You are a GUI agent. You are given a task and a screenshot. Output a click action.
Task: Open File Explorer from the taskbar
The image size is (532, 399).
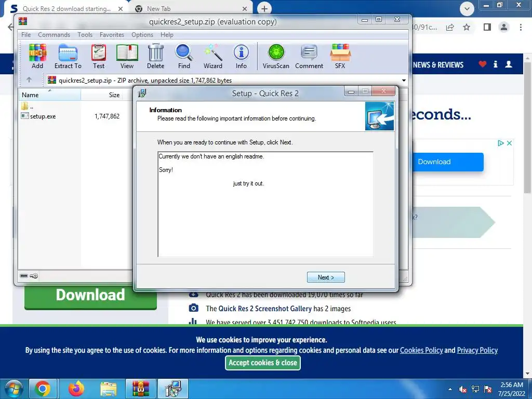(x=108, y=389)
